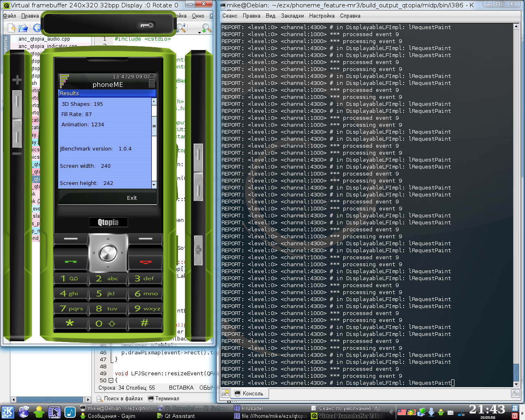Click the green call key on phone
The width and height of the screenshot is (525, 420).
71,261
